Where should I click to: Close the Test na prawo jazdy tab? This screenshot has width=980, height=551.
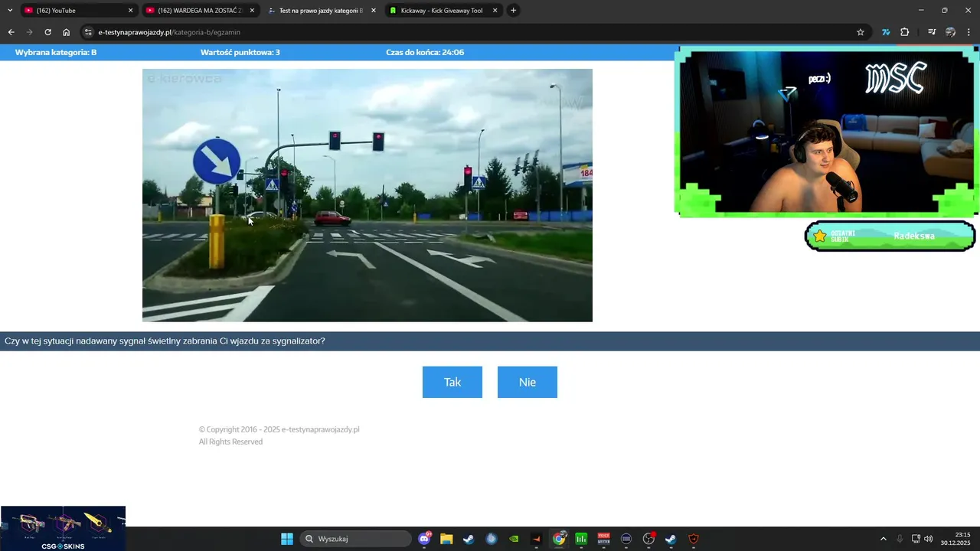pos(374,11)
